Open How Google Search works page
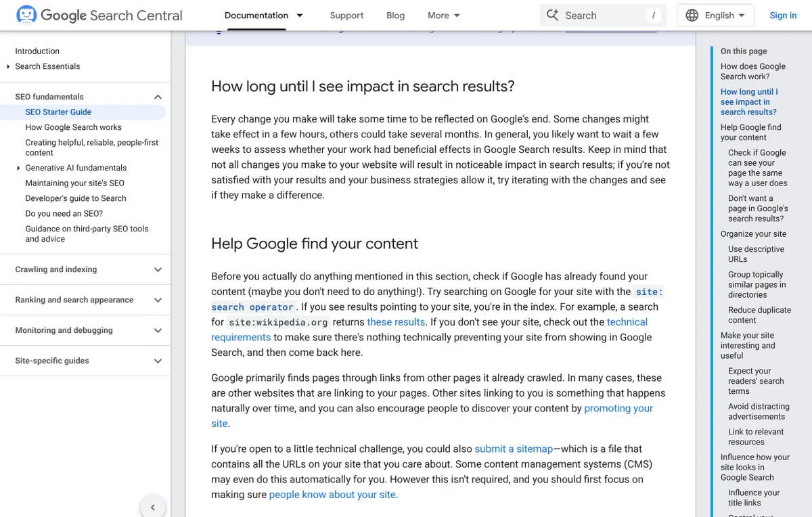This screenshot has height=517, width=812. pyautogui.click(x=74, y=127)
